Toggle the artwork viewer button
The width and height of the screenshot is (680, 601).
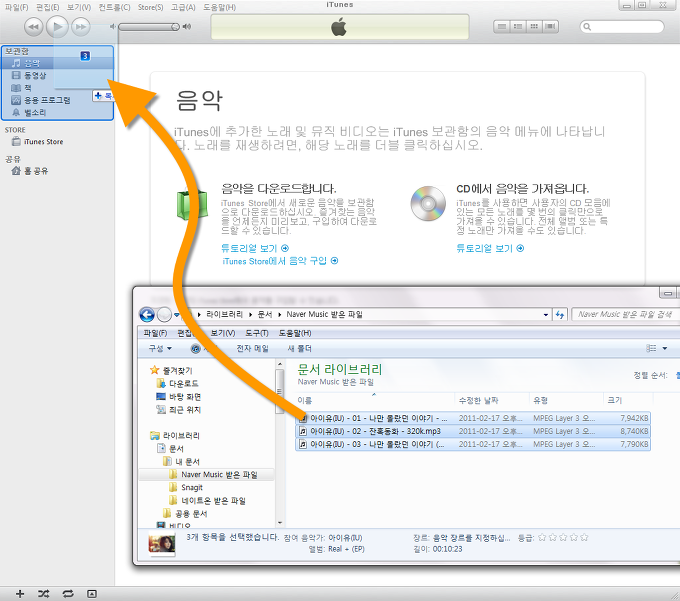pos(92,594)
